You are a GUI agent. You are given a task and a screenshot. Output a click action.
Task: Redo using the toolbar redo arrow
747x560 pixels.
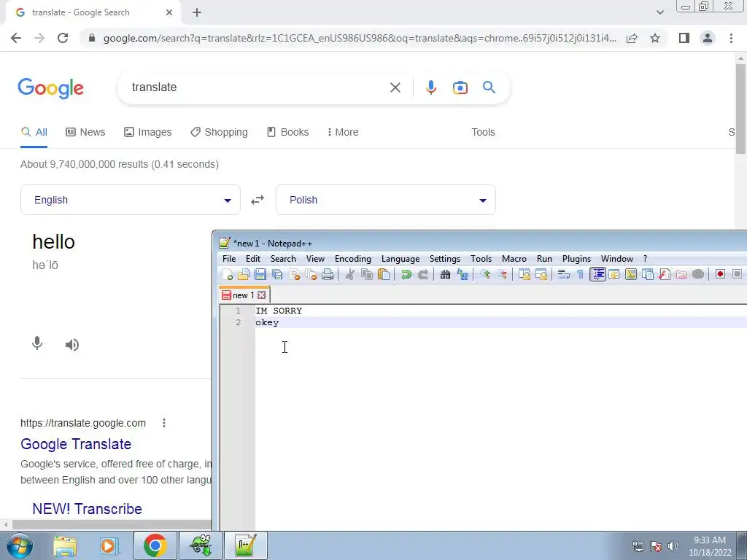click(x=422, y=274)
